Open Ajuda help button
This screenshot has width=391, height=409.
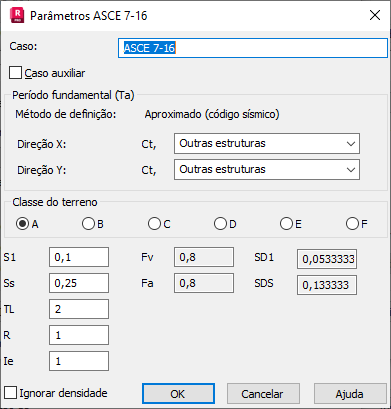(350, 394)
